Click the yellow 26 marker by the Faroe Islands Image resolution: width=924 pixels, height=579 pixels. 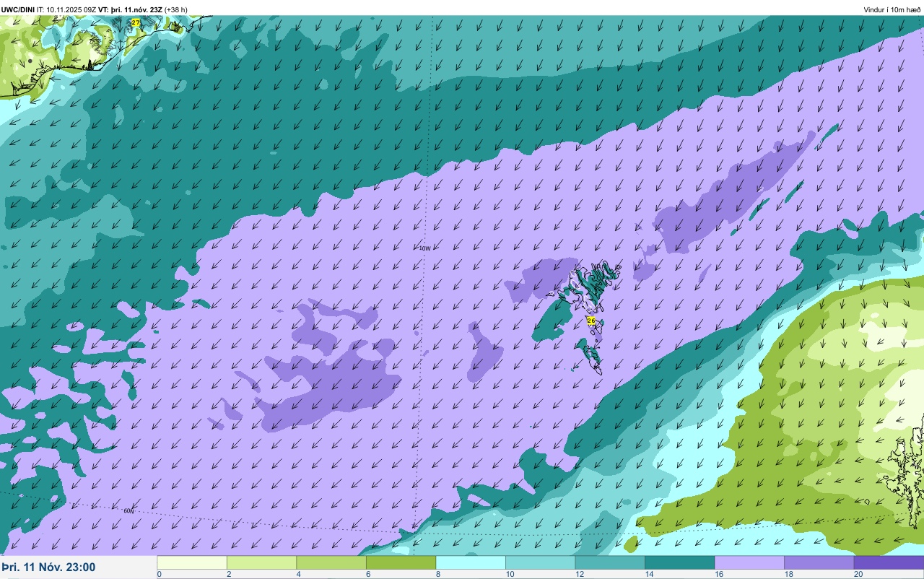point(591,321)
